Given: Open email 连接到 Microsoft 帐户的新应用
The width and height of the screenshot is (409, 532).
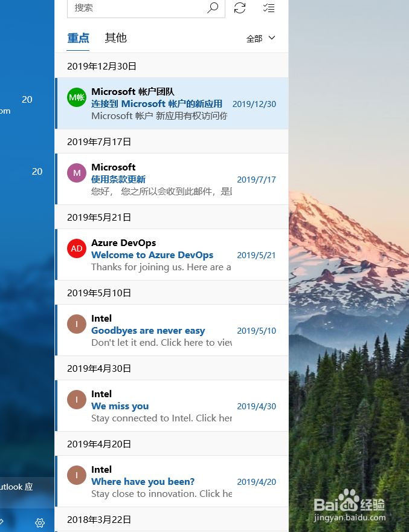Looking at the screenshot, I should point(172,103).
